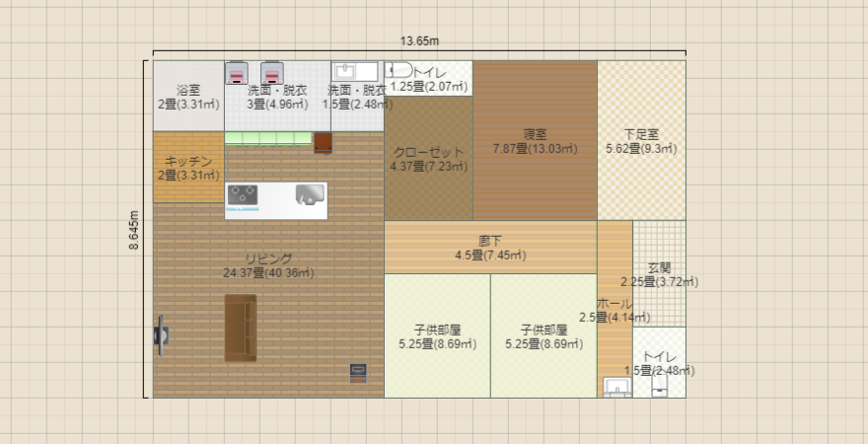This screenshot has height=444, width=868.
Task: Select the heater in the リビング corner
Action: pyautogui.click(x=358, y=373)
